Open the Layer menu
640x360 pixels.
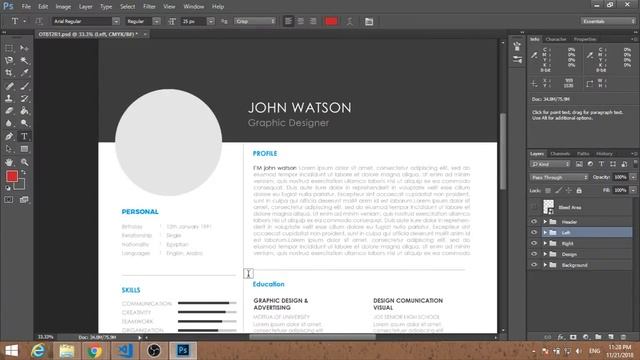(85, 7)
